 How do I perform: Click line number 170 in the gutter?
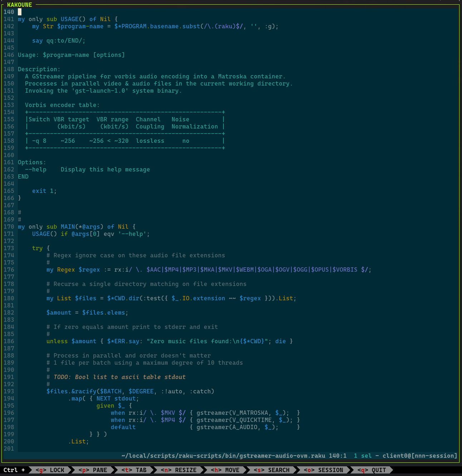(x=9, y=227)
